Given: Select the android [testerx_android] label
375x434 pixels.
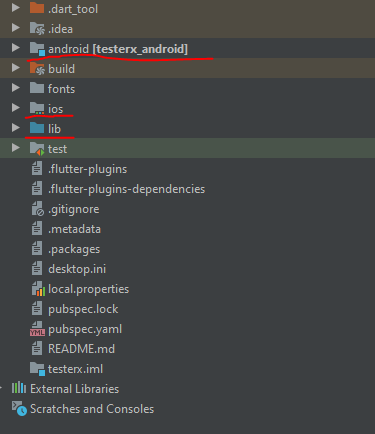Looking at the screenshot, I should [118, 49].
